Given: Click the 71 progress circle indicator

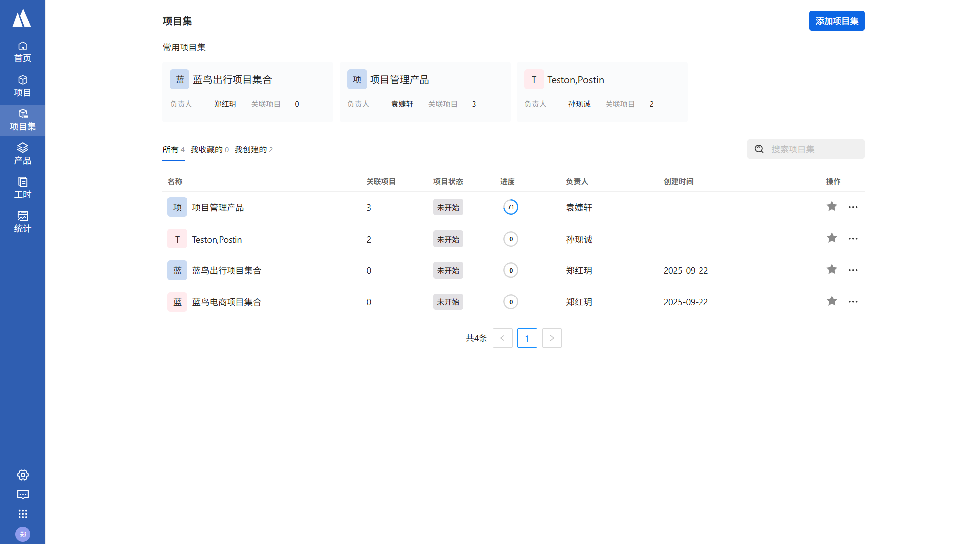Looking at the screenshot, I should [511, 207].
